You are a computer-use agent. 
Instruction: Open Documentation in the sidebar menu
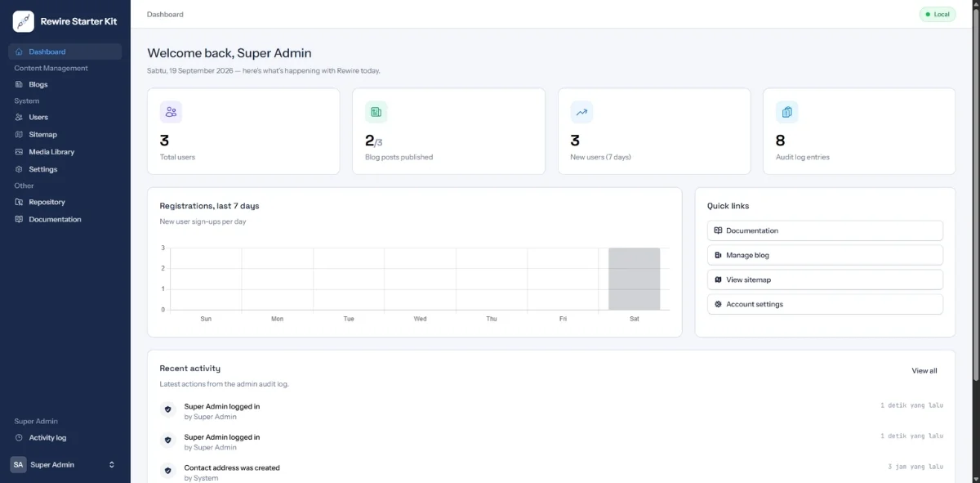(x=65, y=219)
